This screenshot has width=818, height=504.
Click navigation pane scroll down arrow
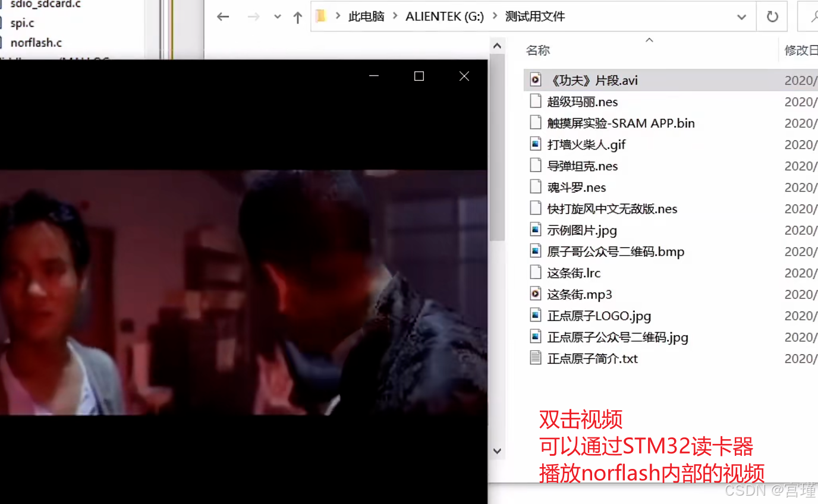(498, 452)
